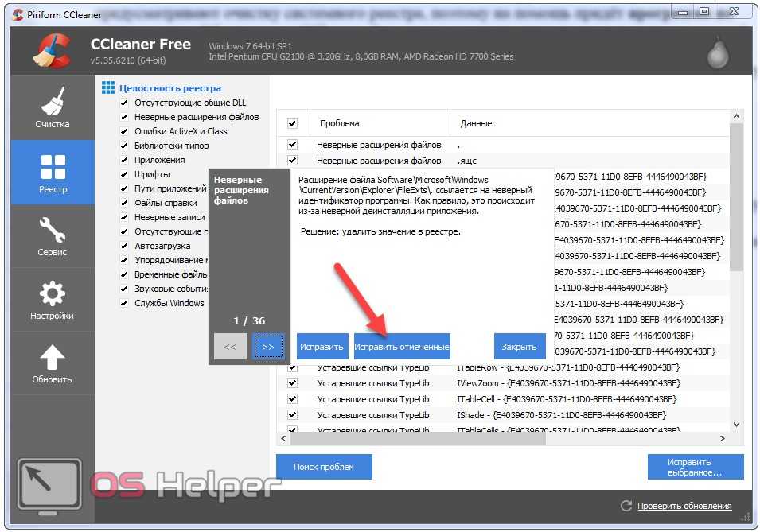The image size is (760, 532).
Task: Go to next issue with >> button
Action: [x=268, y=347]
